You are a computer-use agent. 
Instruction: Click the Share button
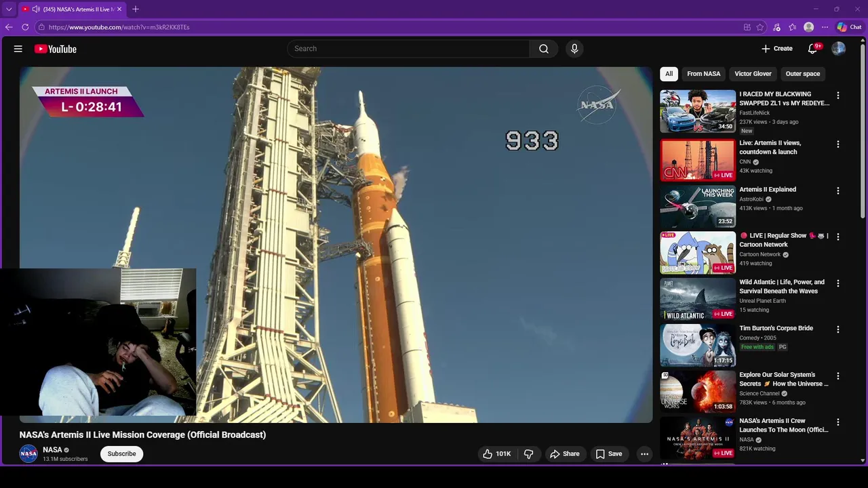(x=565, y=454)
